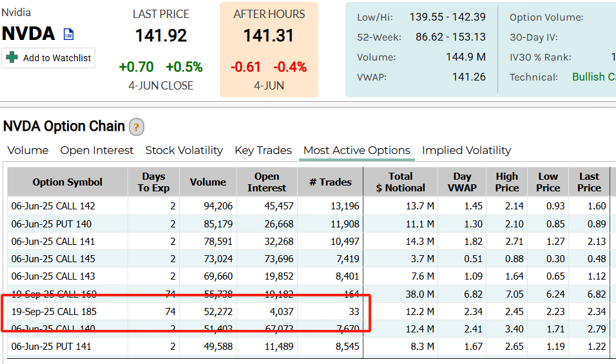Sort by the Volume column header
The height and width of the screenshot is (364, 616).
pos(208,182)
